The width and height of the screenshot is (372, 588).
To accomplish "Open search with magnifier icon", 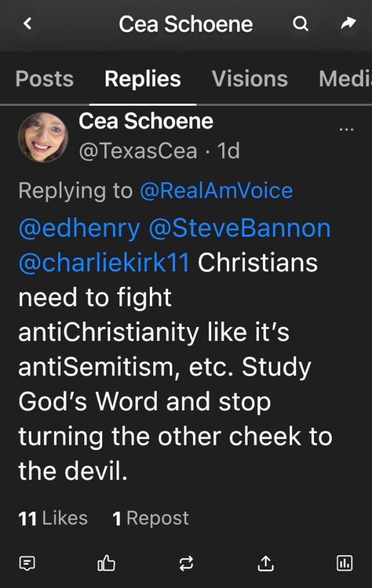I will click(x=300, y=24).
